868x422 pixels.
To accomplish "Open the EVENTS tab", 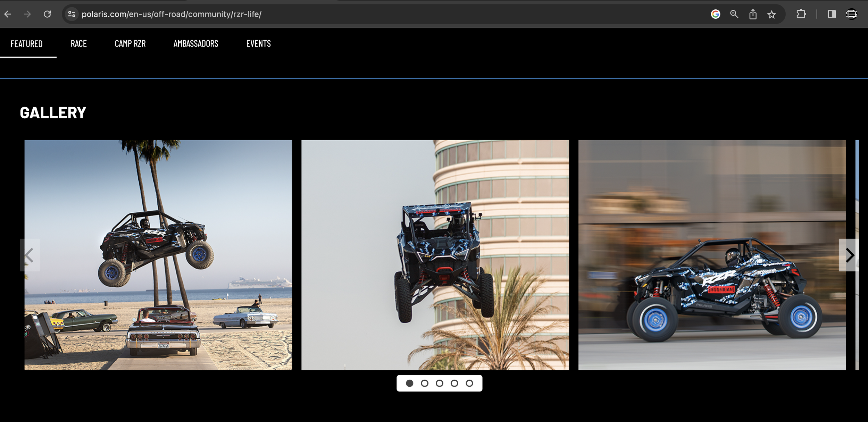I will tap(258, 44).
